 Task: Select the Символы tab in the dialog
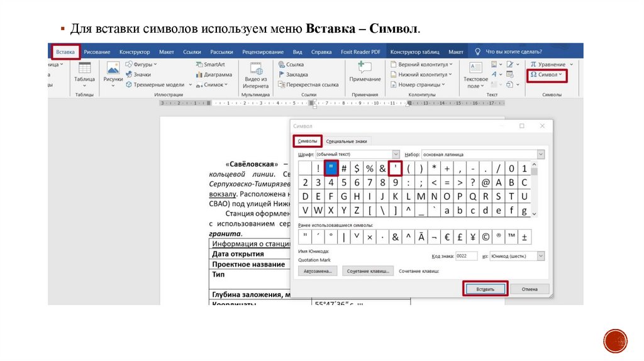click(x=307, y=141)
